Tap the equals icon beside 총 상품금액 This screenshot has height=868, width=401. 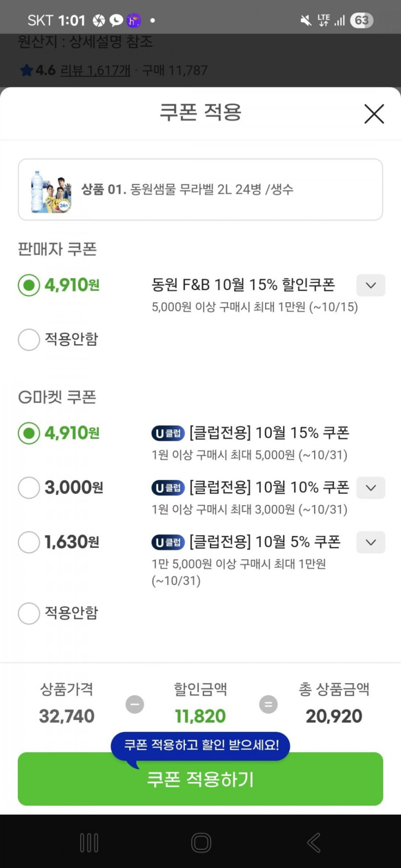point(268,704)
